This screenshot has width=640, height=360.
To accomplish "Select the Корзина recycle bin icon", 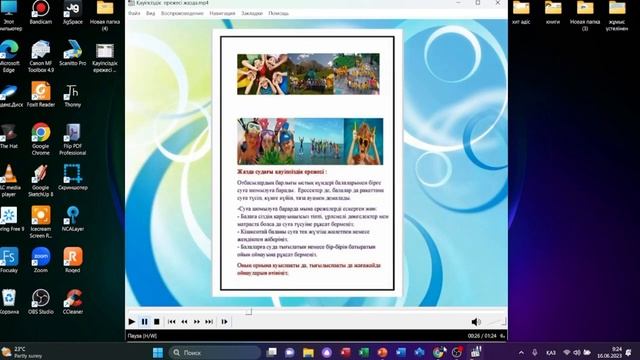I will tap(9, 302).
